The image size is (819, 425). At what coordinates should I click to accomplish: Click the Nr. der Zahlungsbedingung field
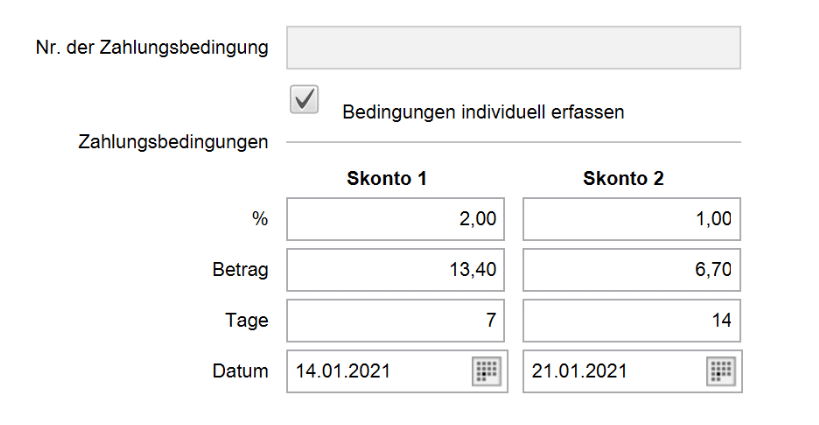click(x=513, y=47)
